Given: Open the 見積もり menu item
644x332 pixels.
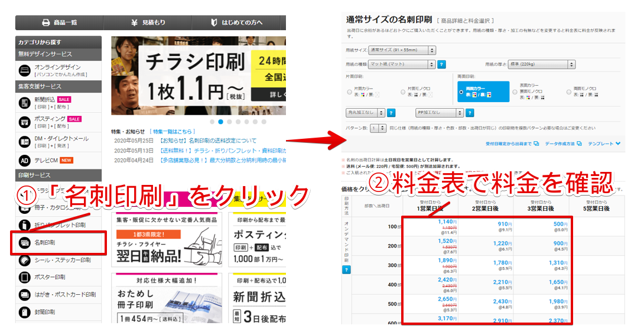Looking at the screenshot, I should (x=148, y=22).
